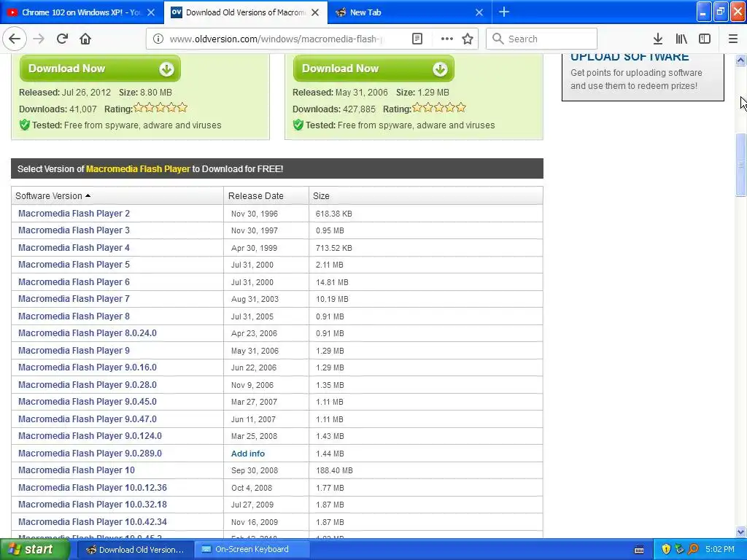Open Macromedia Flash Player 9.0.28.0 link
The height and width of the screenshot is (560, 747).
click(x=88, y=385)
